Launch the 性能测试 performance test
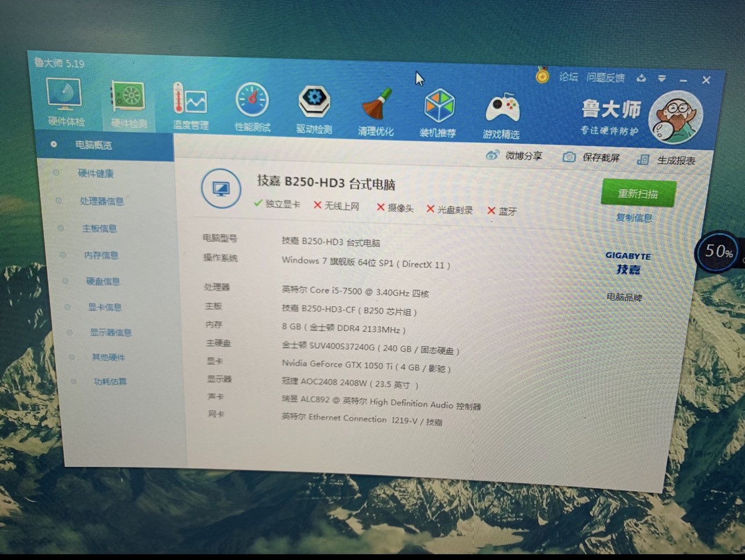Viewport: 745px width, 560px height. tap(252, 108)
